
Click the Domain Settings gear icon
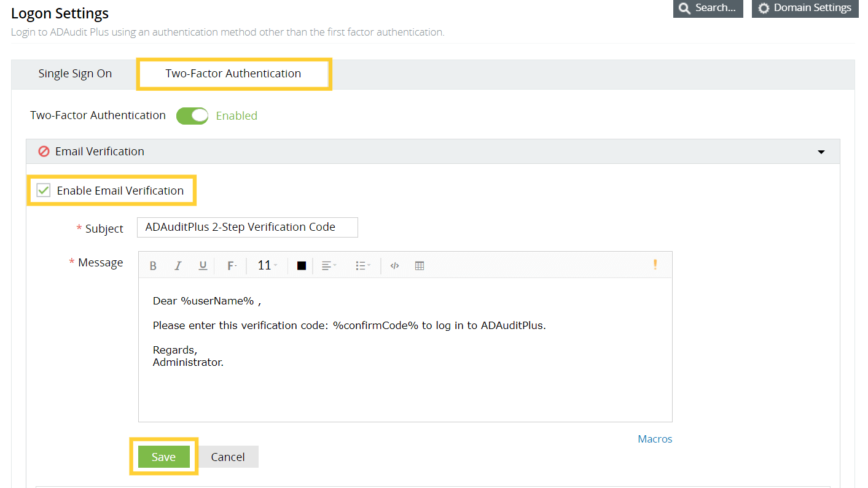click(764, 9)
